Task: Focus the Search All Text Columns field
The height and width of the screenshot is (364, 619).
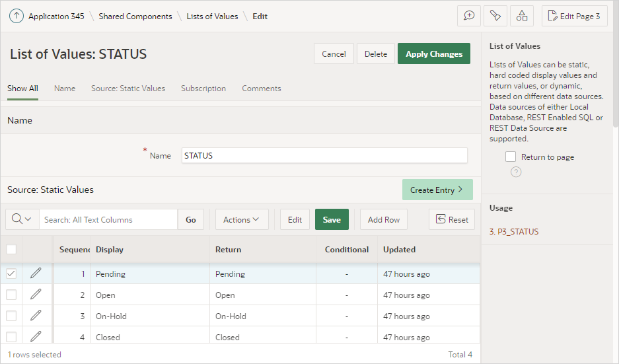Action: [x=108, y=219]
